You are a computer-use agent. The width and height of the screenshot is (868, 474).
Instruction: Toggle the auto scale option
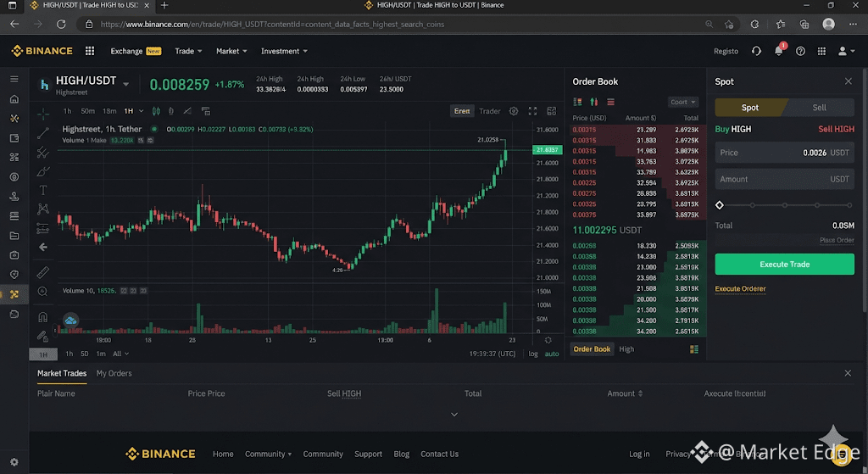coord(552,354)
